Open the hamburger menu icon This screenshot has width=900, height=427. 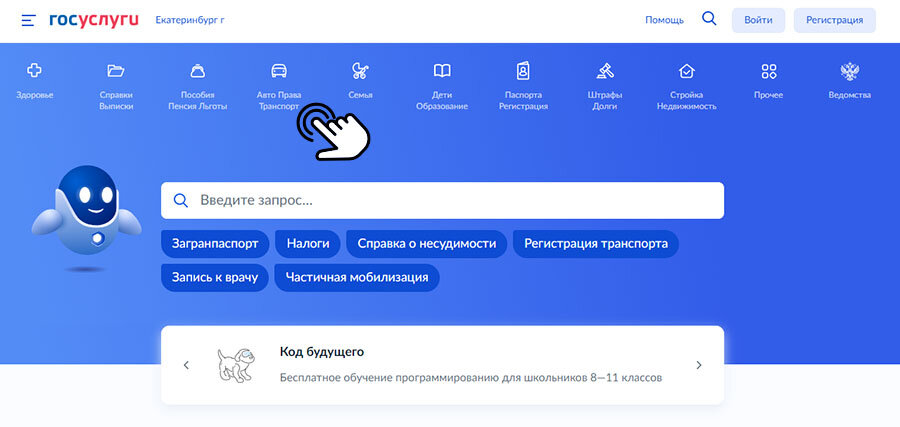pos(29,21)
